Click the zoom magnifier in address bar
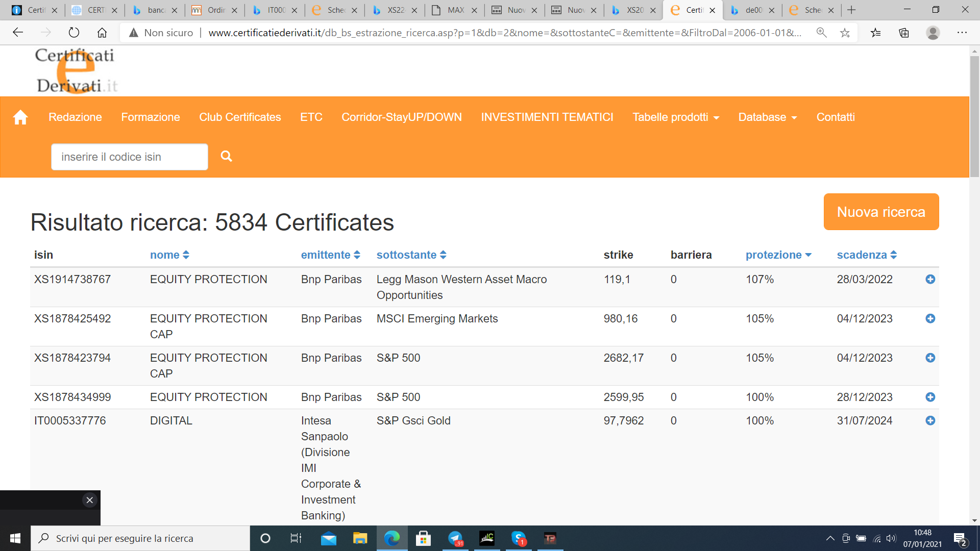The image size is (980, 551). pos(821,33)
